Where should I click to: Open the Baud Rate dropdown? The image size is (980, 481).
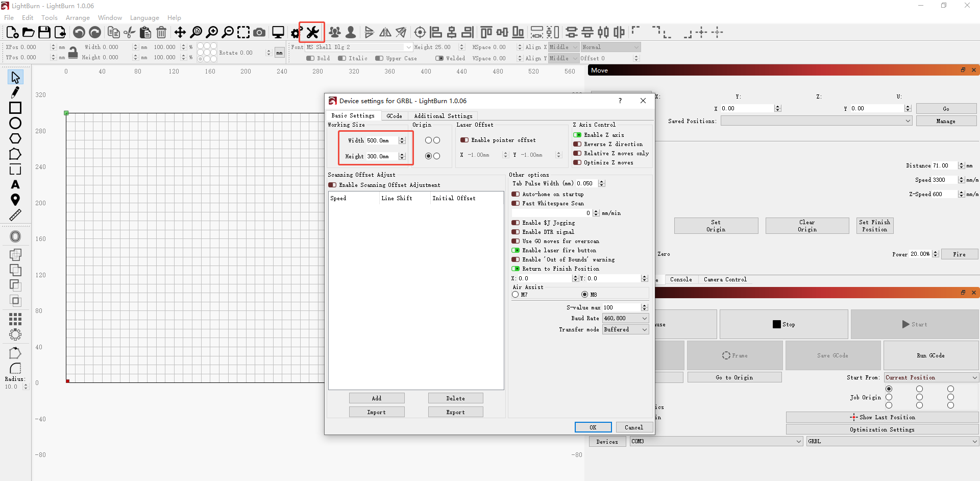[x=625, y=318]
